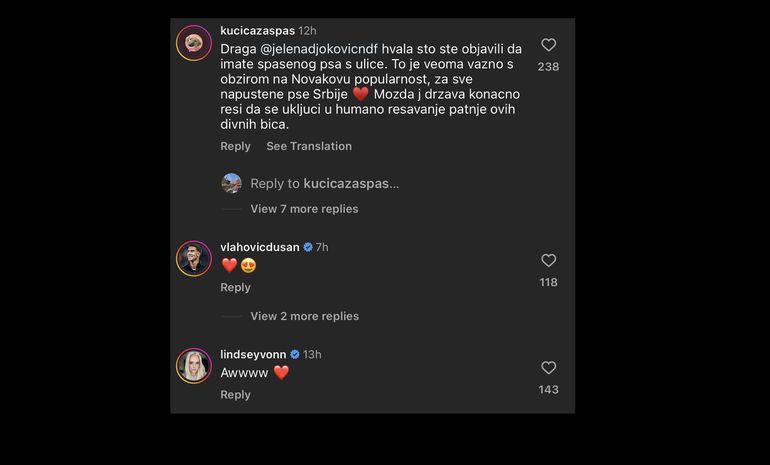Like vlahovicdusan's comment with heart icon

click(x=548, y=261)
